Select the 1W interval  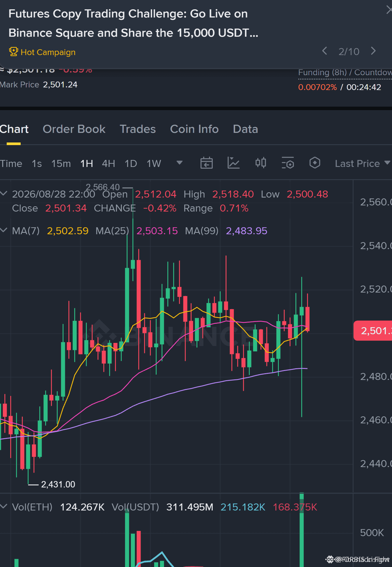tap(154, 163)
